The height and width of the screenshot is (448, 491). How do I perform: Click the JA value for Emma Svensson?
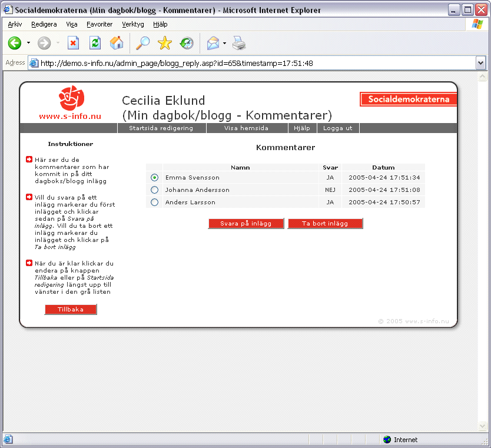[x=330, y=178]
